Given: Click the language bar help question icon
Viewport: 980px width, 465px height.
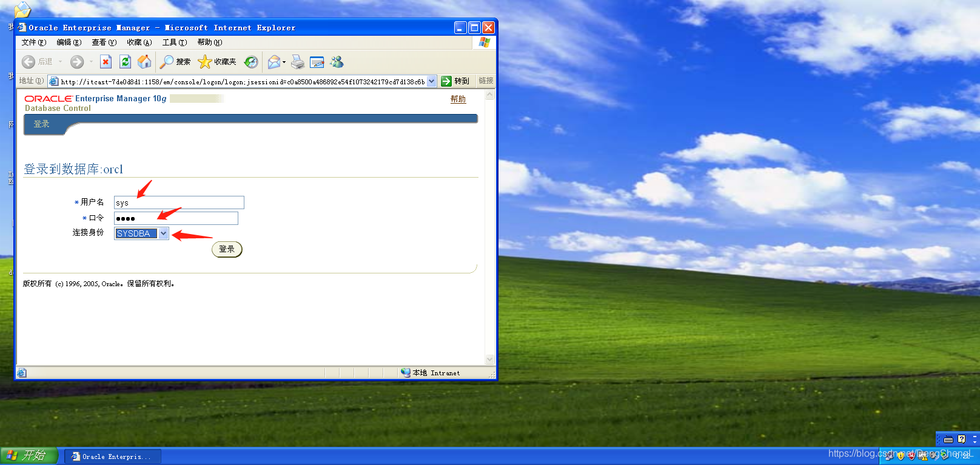Looking at the screenshot, I should (961, 440).
